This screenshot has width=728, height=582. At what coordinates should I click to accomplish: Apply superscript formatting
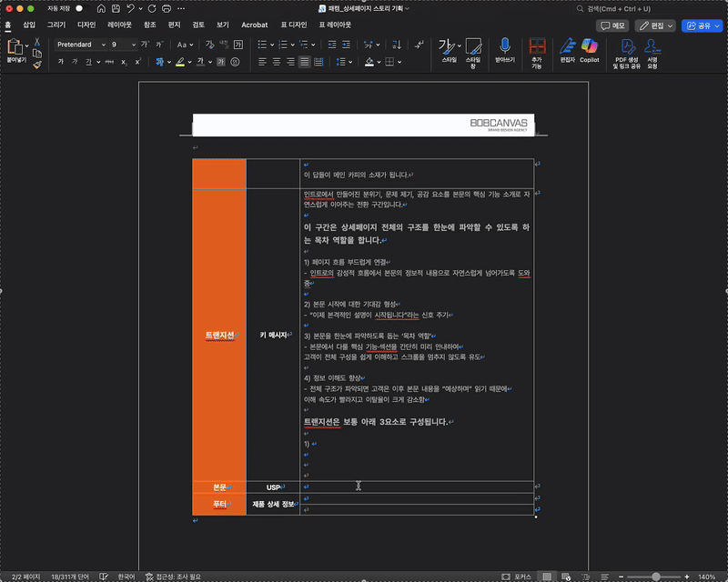(138, 62)
